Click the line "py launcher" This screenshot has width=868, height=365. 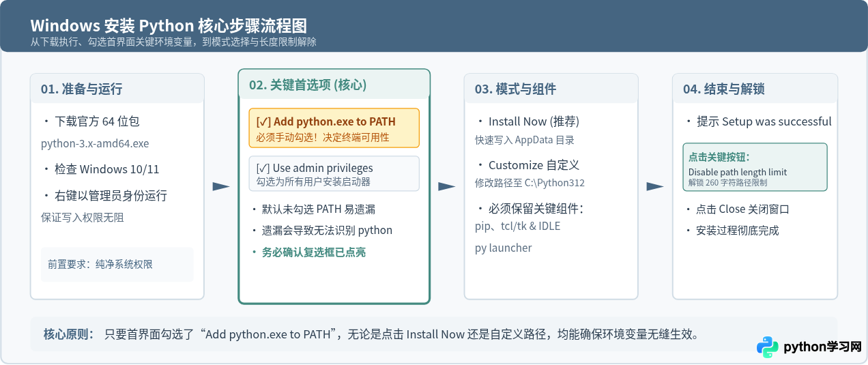pyautogui.click(x=503, y=248)
